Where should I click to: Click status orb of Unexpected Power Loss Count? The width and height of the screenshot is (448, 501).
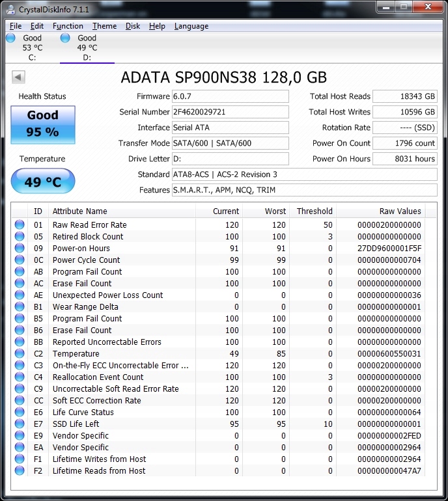pyautogui.click(x=20, y=295)
